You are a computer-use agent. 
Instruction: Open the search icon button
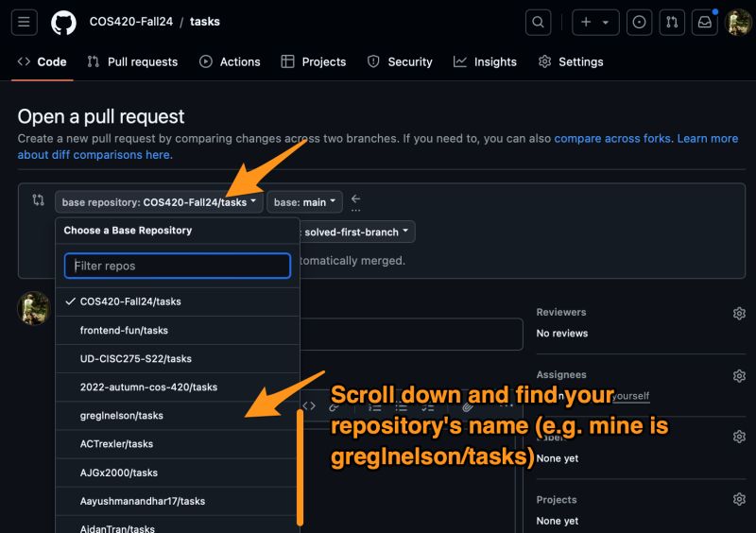pyautogui.click(x=538, y=22)
